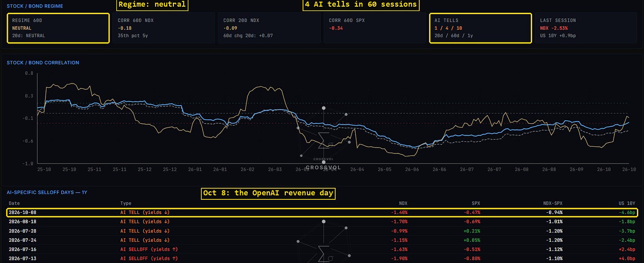
Task: Click the CROSSVOL sigma logo watermark on chart
Action: tap(324, 138)
